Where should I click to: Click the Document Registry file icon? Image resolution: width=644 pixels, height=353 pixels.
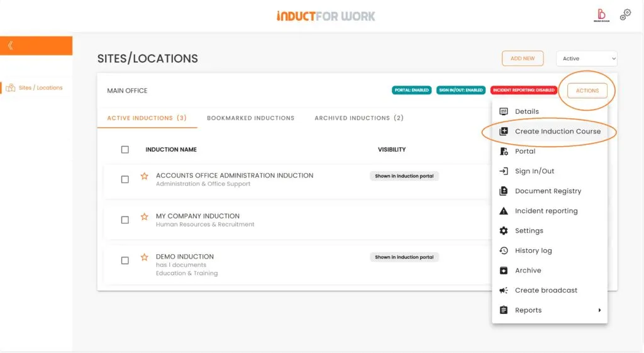coord(504,191)
